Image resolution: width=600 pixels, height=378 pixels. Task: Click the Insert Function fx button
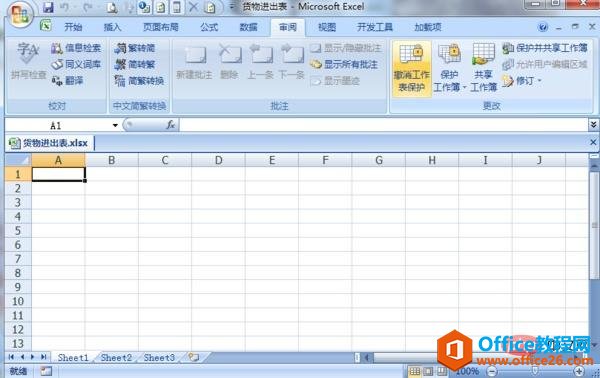pyautogui.click(x=170, y=125)
